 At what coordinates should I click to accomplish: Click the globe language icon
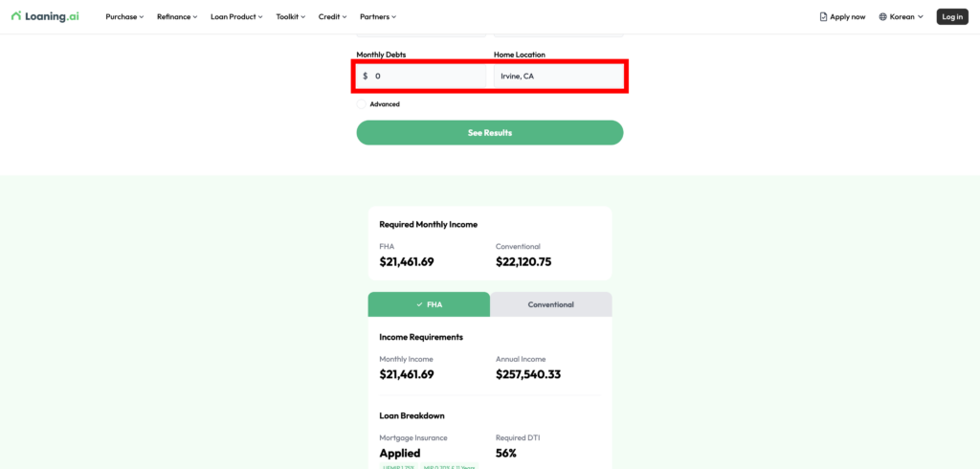pos(882,17)
